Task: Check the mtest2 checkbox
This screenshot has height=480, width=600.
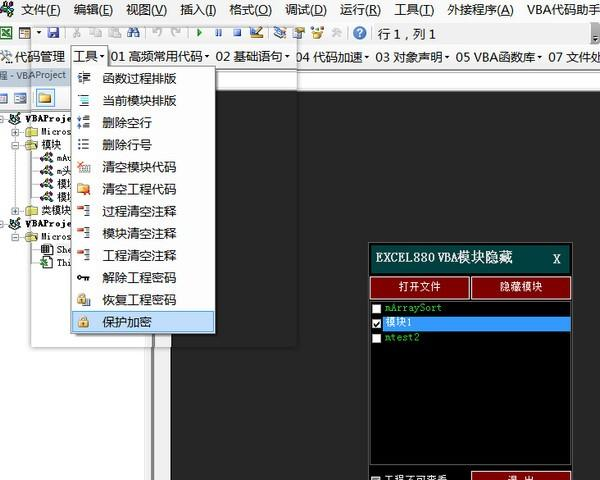Action: (x=377, y=338)
